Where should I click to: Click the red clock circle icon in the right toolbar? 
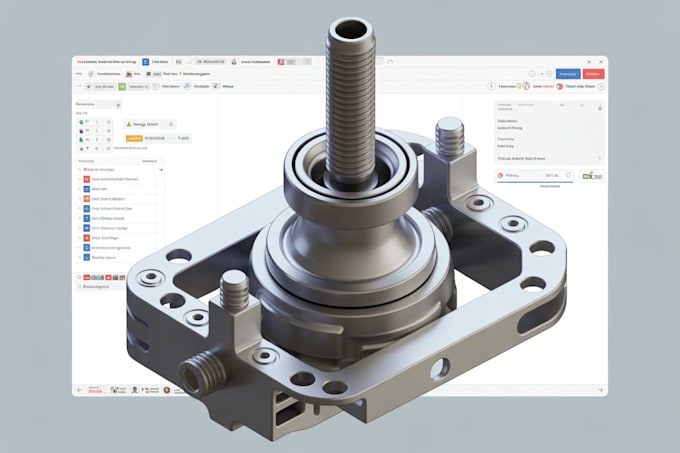(x=526, y=86)
